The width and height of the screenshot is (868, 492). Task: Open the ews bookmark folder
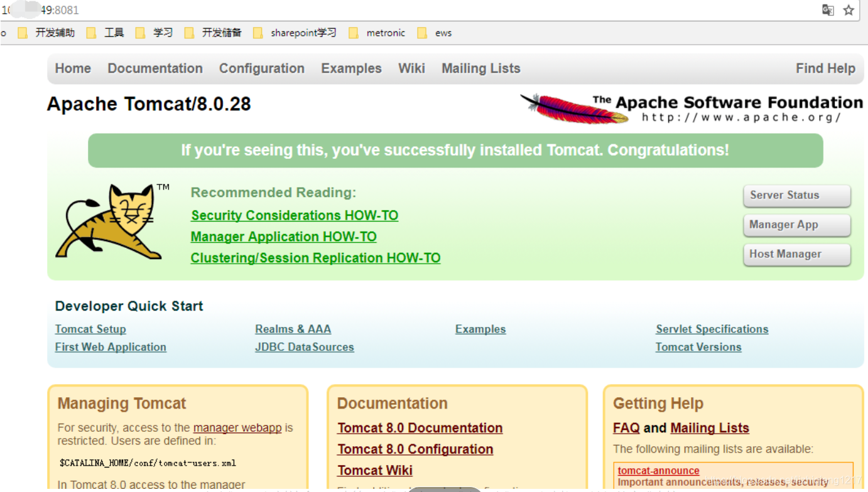(x=435, y=33)
